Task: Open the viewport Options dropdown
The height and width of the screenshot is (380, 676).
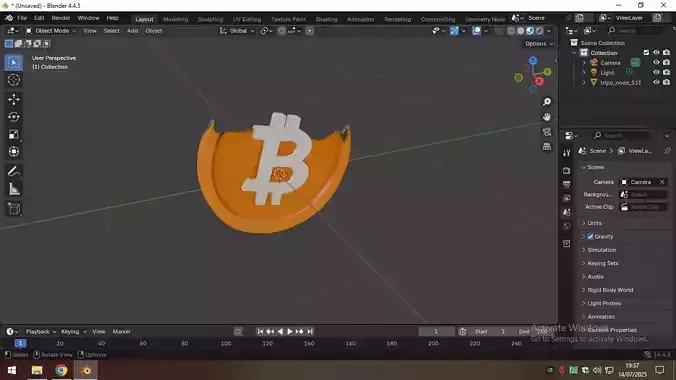Action: (539, 44)
